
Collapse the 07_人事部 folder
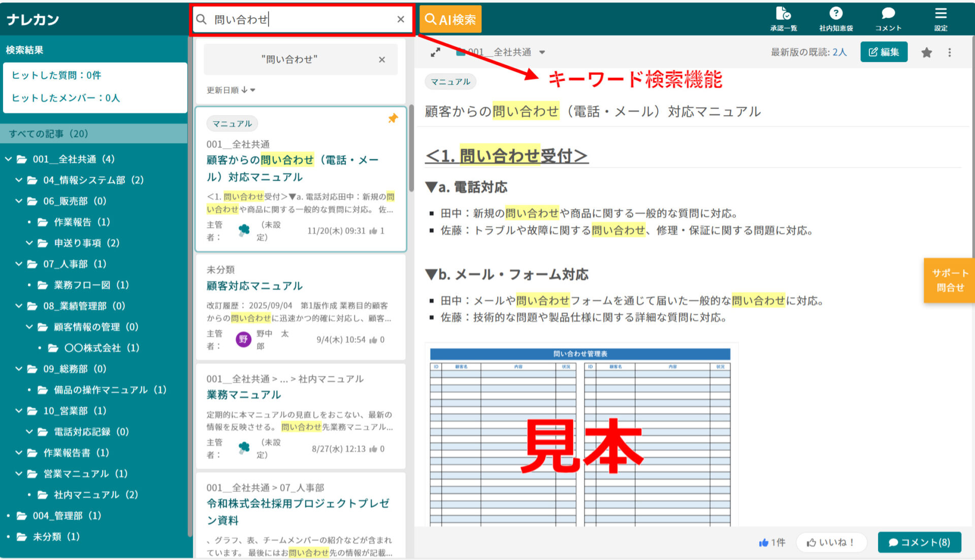click(18, 264)
